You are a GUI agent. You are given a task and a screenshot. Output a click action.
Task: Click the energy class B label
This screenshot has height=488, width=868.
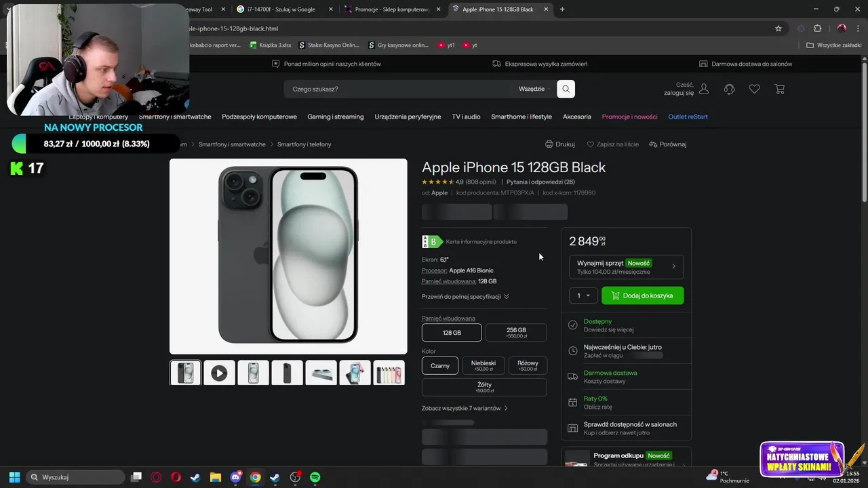[433, 241]
